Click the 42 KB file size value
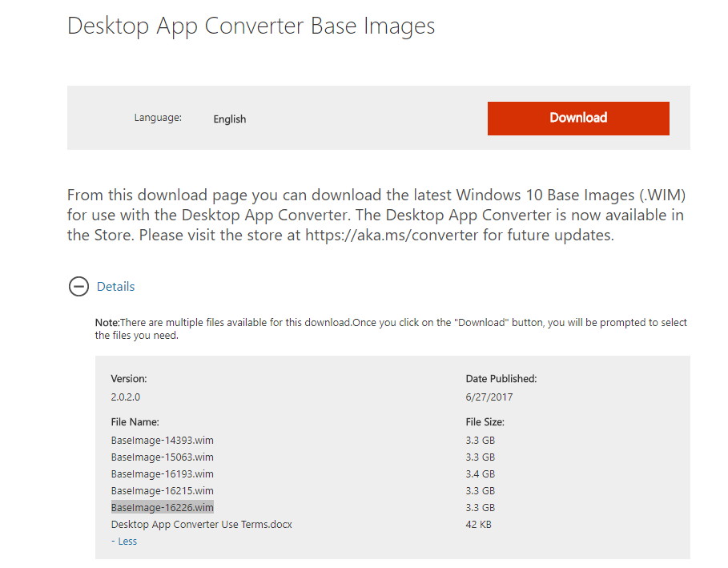The height and width of the screenshot is (568, 728). (x=478, y=525)
